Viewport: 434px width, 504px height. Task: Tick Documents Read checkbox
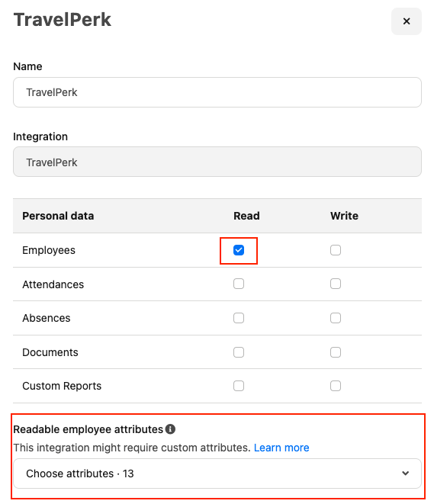click(239, 352)
